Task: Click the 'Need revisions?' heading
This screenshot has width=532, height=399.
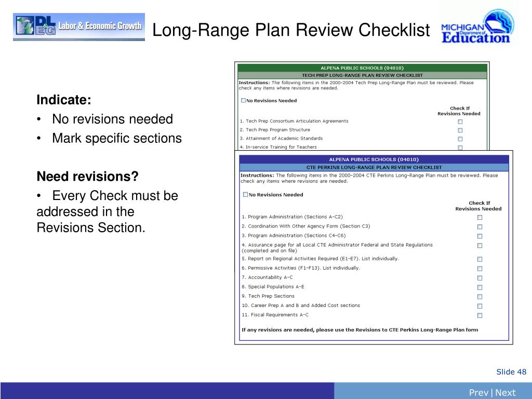Action: pyautogui.click(x=87, y=177)
